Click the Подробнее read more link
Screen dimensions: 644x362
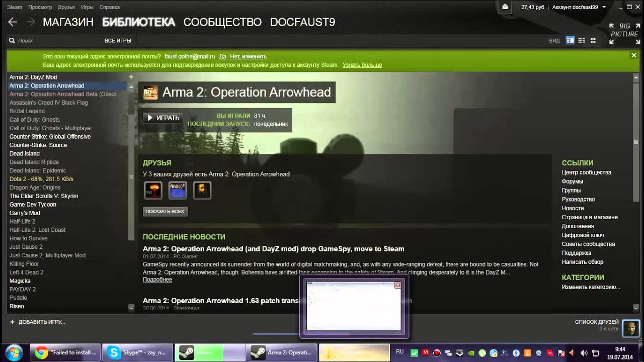157,280
